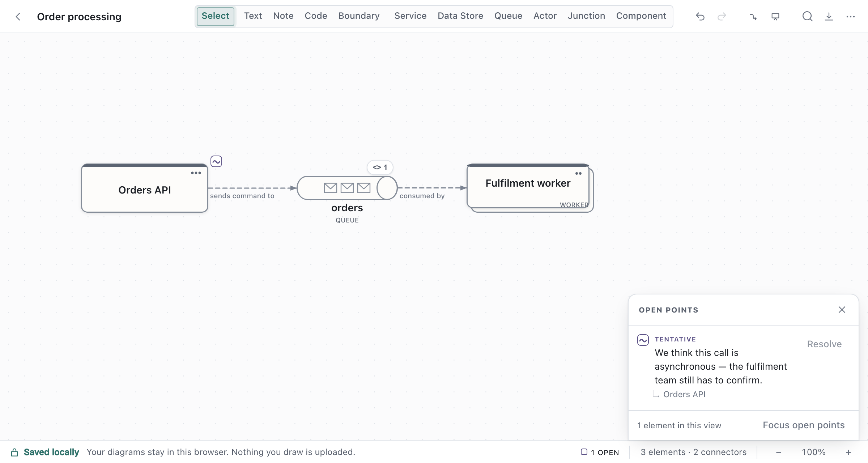Open Orders API three-dot menu

point(196,173)
